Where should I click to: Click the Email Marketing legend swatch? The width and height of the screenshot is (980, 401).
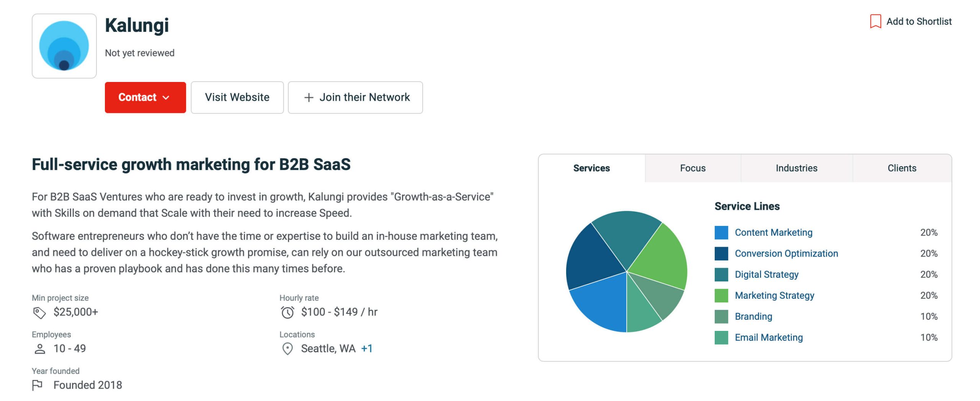(721, 338)
